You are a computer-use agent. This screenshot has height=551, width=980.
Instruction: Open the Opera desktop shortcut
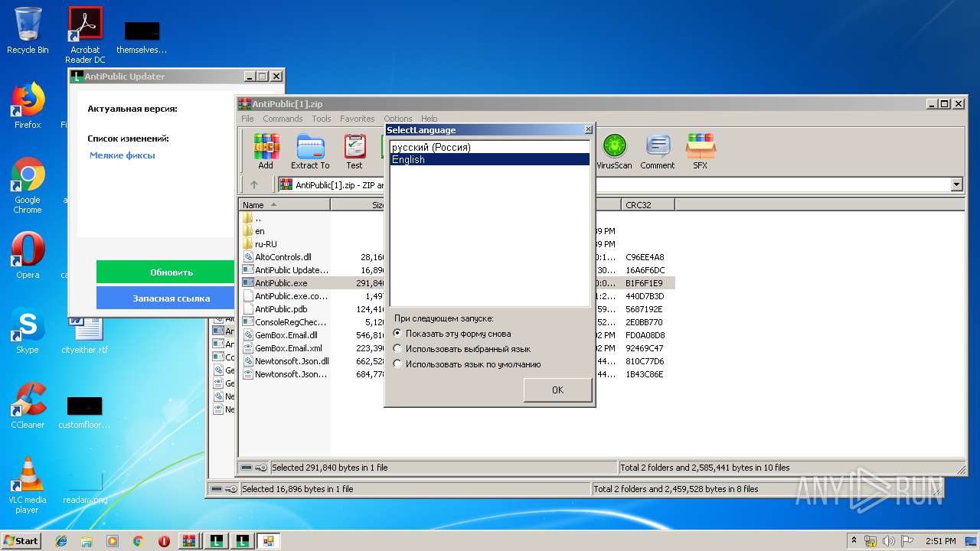pos(28,256)
